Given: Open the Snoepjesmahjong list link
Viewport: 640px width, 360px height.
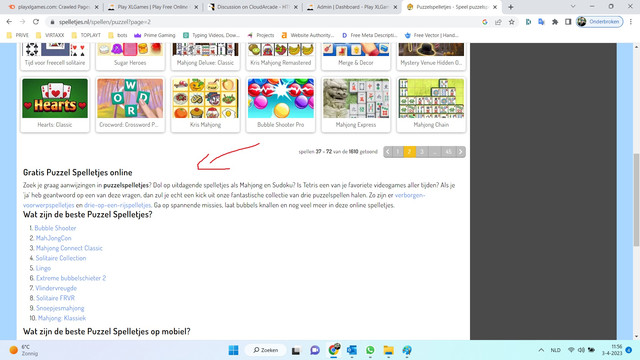Looking at the screenshot, I should coord(60,308).
